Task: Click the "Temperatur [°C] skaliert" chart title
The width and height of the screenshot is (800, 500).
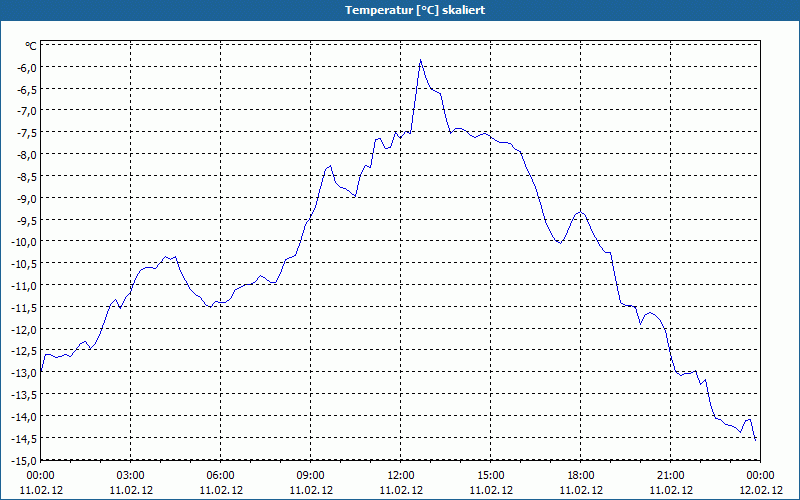Action: point(415,10)
